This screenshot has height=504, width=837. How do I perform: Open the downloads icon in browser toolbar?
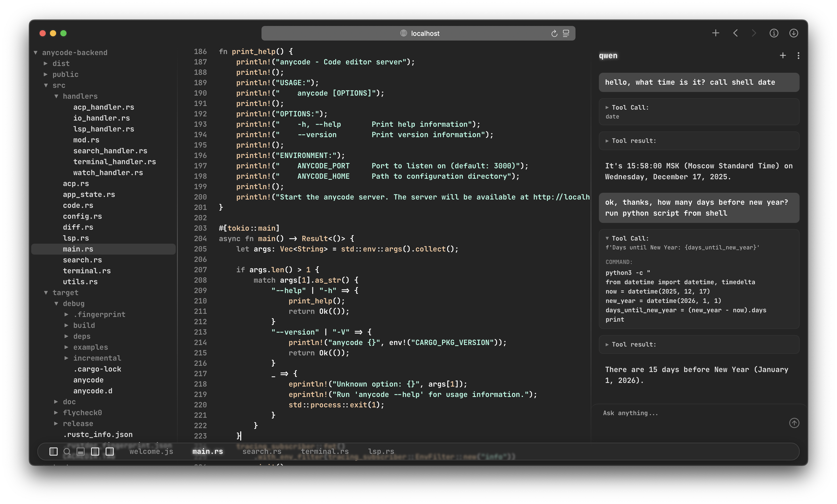coord(794,33)
